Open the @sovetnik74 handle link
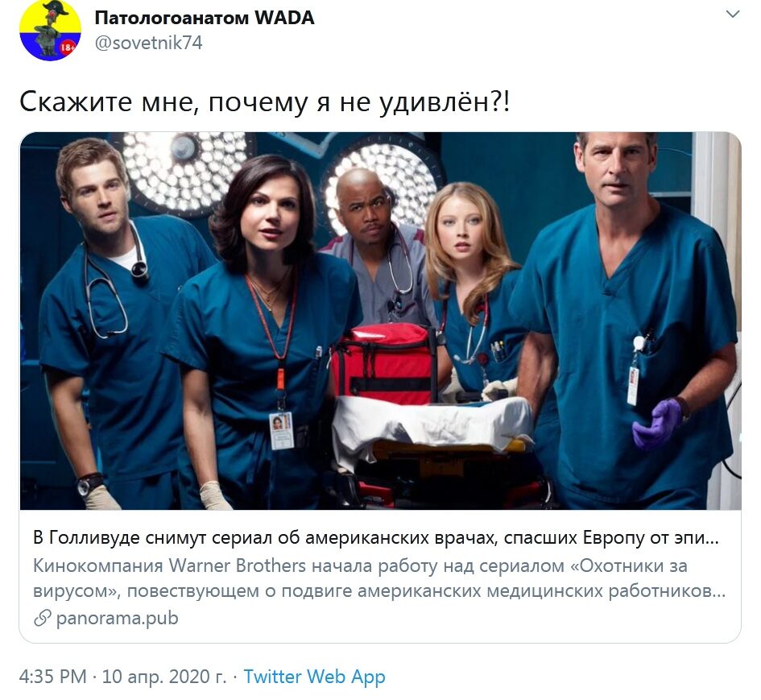The height and width of the screenshot is (700, 761). click(148, 43)
